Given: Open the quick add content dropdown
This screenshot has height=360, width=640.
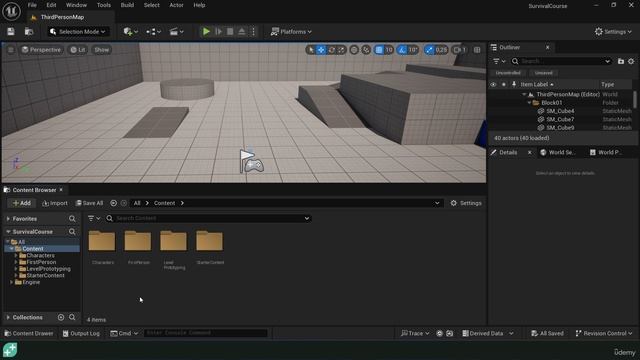Looking at the screenshot, I should click(x=131, y=31).
